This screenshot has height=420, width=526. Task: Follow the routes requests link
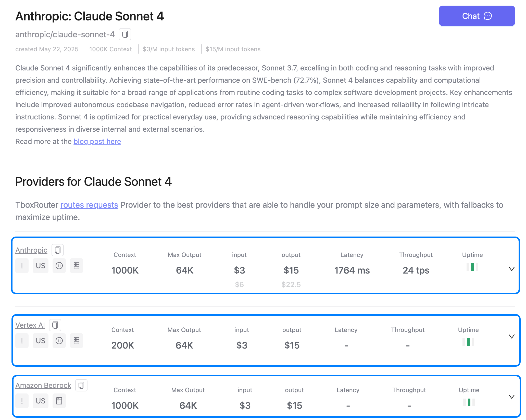(x=89, y=205)
